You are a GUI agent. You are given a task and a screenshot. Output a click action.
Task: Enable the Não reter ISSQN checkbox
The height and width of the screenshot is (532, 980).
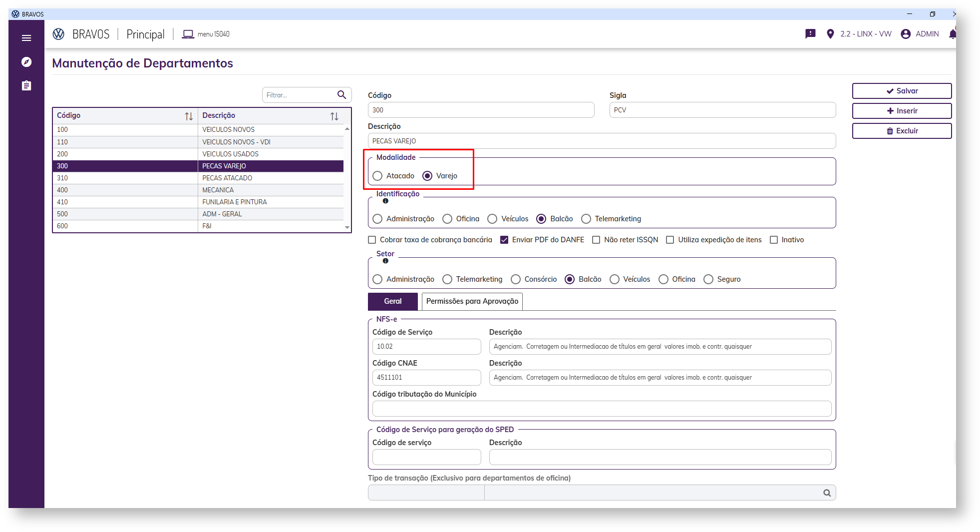(x=596, y=240)
